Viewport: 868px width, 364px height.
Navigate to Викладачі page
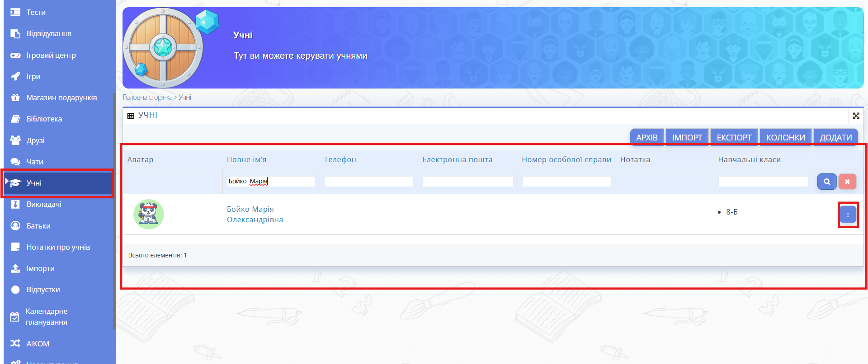tap(44, 204)
